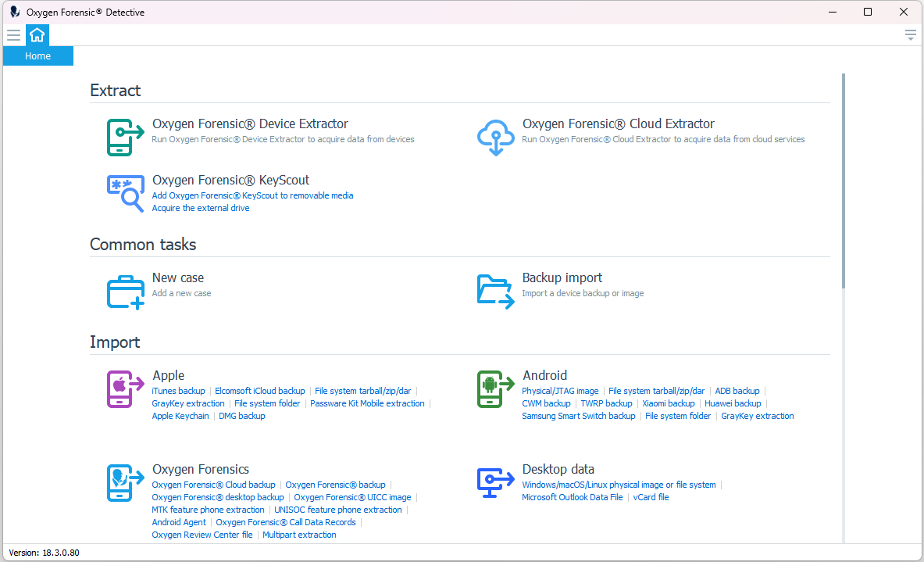Click the vertical scrollbar thumb
Image resolution: width=924 pixels, height=562 pixels.
(844, 181)
